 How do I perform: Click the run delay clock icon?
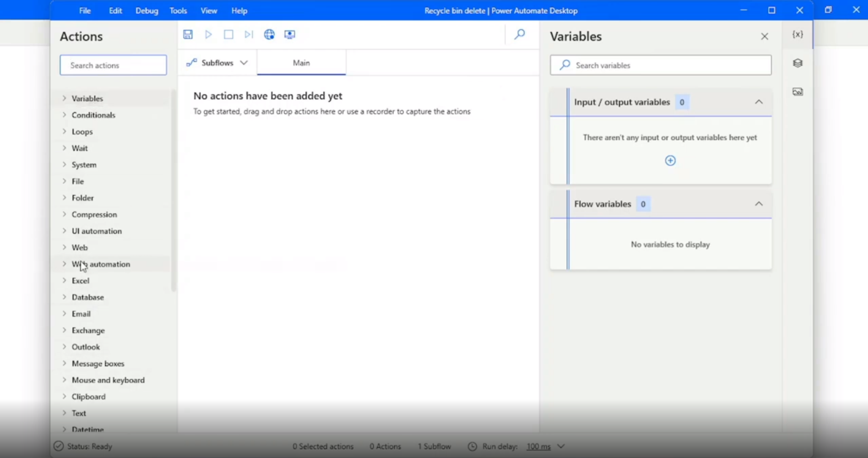pos(472,447)
